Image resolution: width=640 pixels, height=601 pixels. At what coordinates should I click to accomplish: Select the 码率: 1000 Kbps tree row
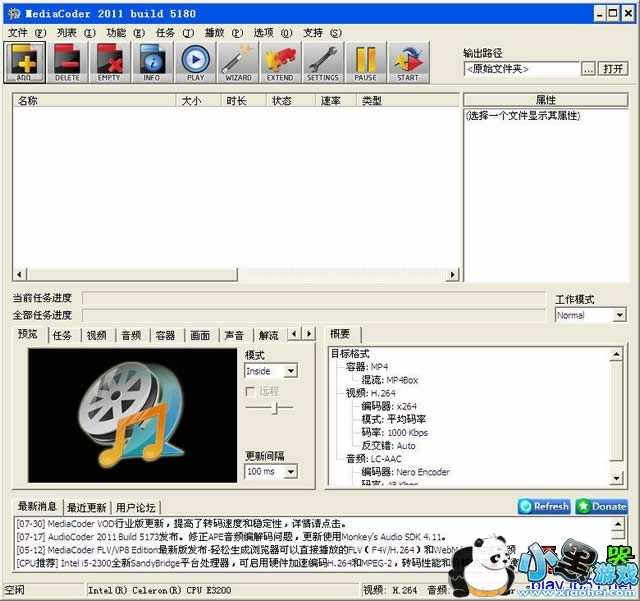394,433
